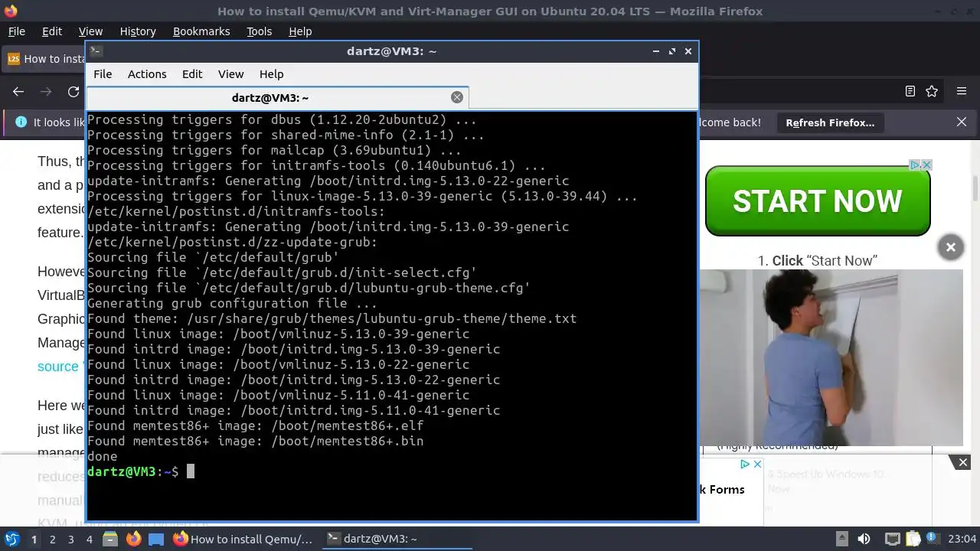
Task: Click the Refresh Firefox… button
Action: [830, 122]
